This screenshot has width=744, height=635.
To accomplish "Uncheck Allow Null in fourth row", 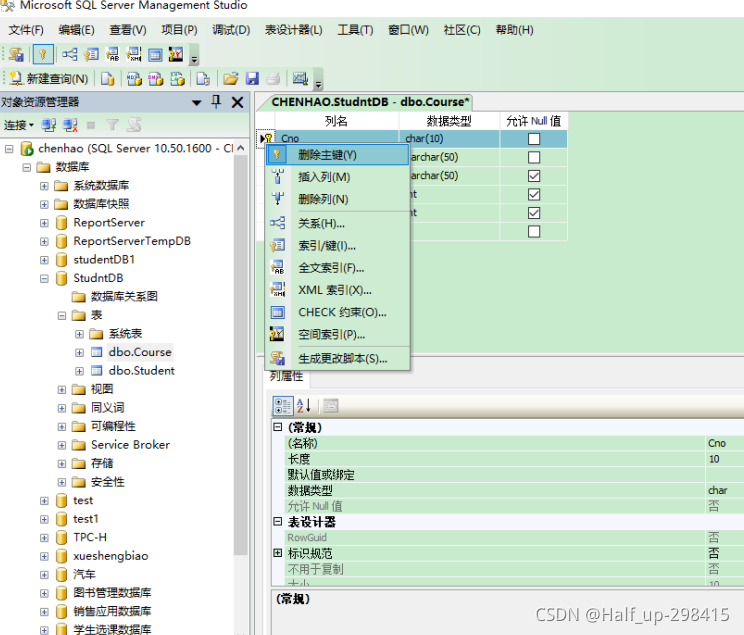I will click(x=534, y=194).
